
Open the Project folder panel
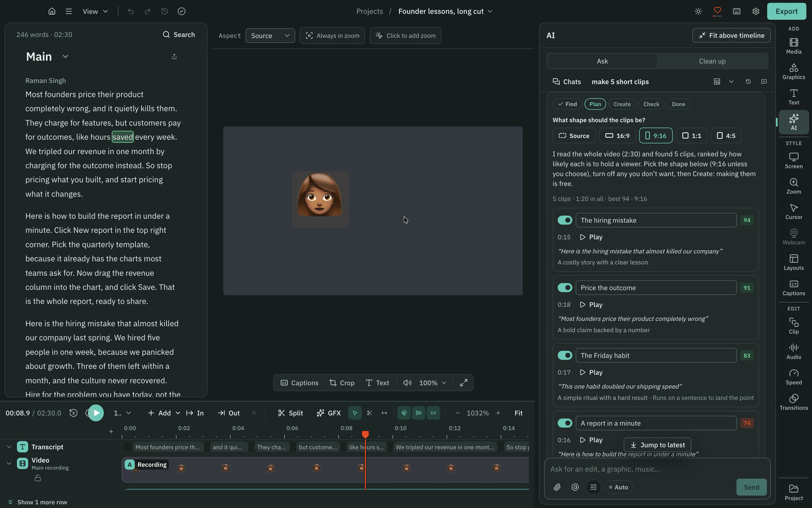click(x=794, y=492)
